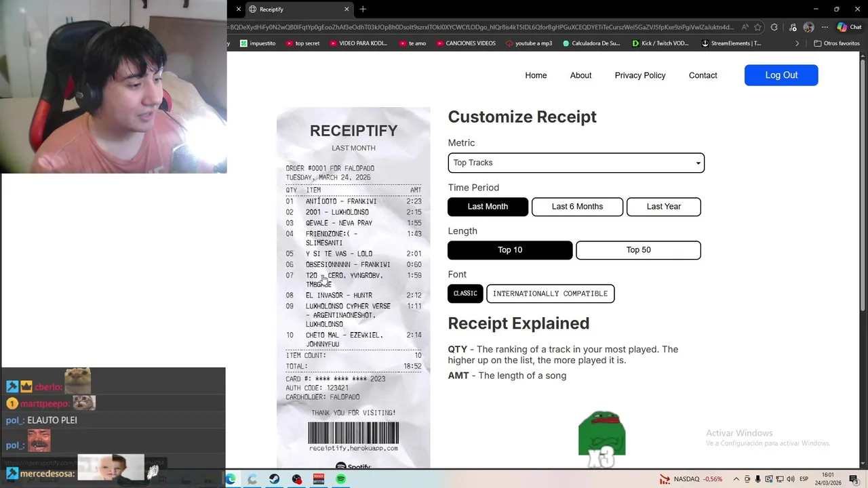Open the StreamElements bookmark

pyautogui.click(x=731, y=43)
